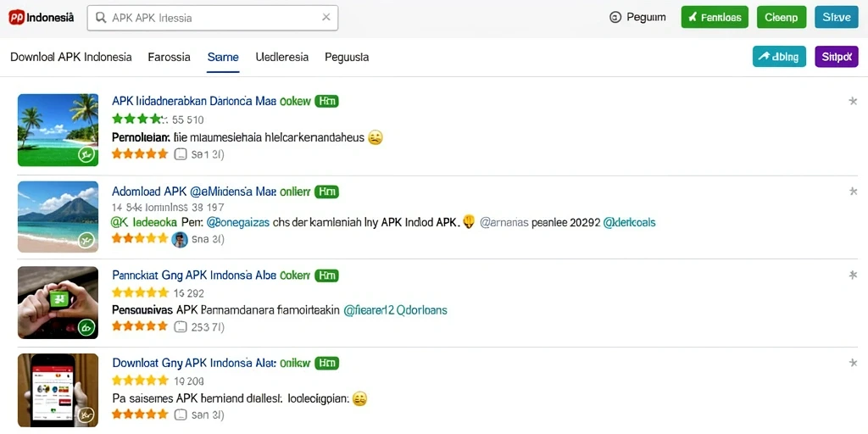
Task: Click the magnifier icon in search box
Action: (102, 18)
